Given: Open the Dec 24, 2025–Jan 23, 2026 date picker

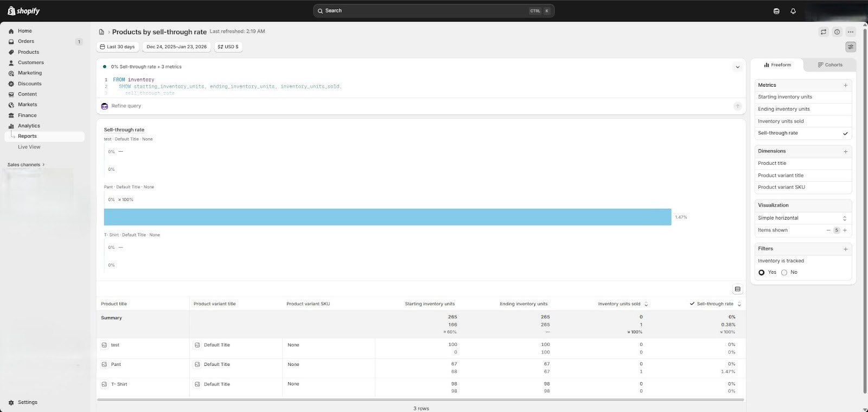Looking at the screenshot, I should point(176,47).
